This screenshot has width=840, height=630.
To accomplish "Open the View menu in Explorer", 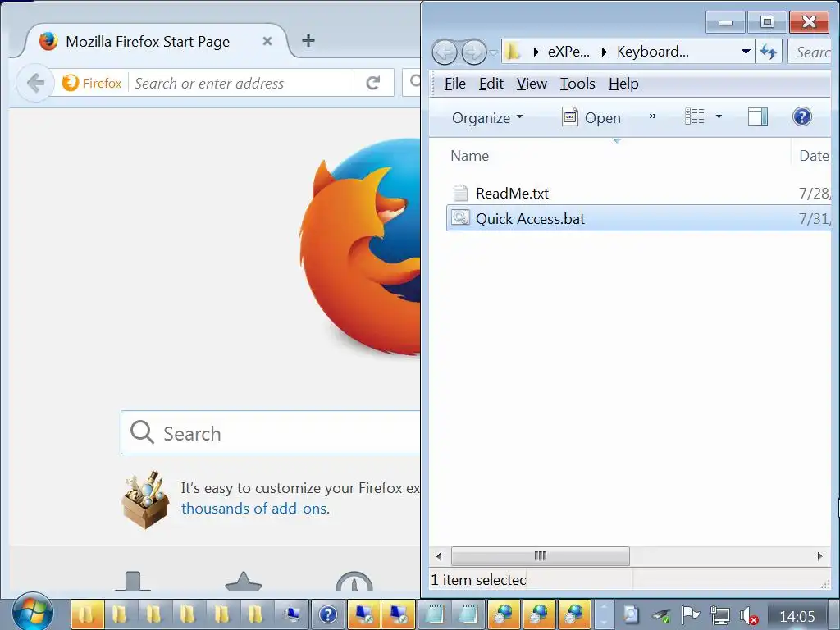I will (x=532, y=84).
